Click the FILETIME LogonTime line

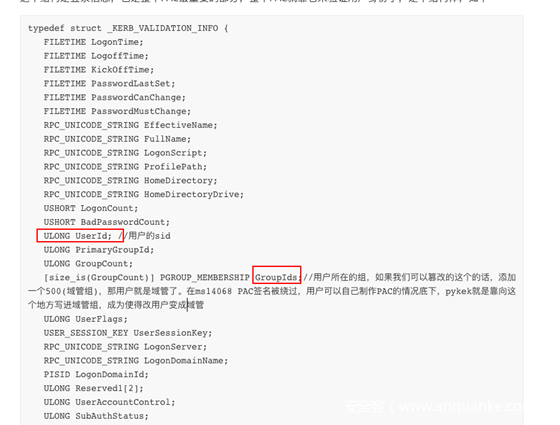[x=93, y=42]
